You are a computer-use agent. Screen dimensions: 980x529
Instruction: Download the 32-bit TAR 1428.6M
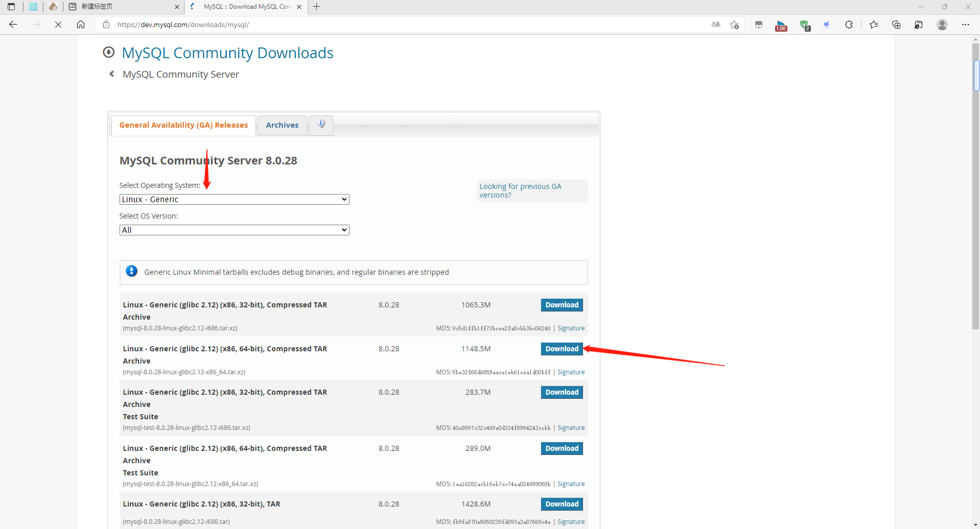pyautogui.click(x=562, y=504)
